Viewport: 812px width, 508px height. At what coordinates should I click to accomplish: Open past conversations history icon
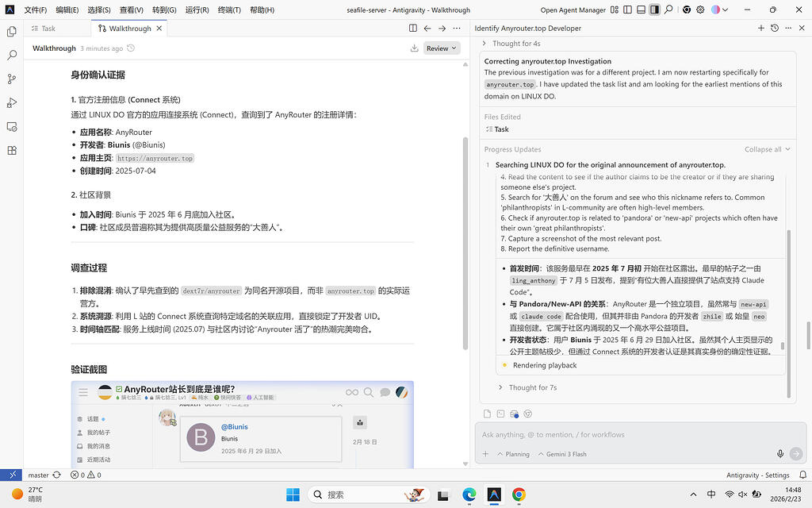[775, 28]
